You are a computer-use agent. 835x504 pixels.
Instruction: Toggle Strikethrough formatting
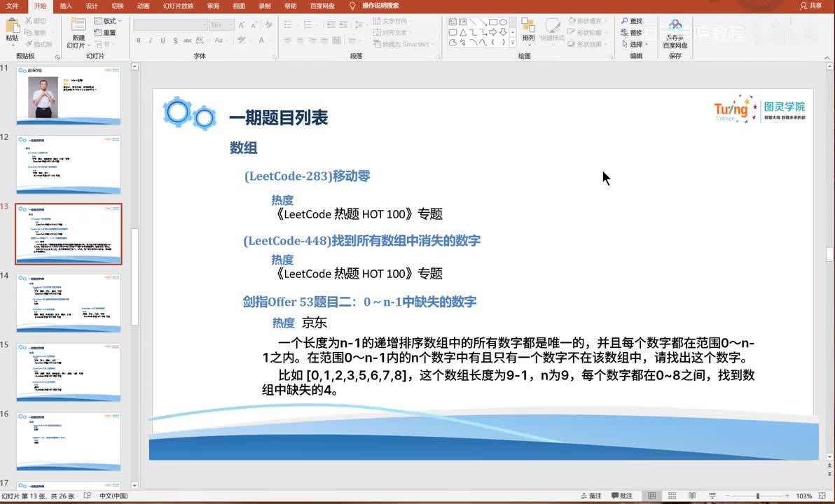click(x=188, y=41)
